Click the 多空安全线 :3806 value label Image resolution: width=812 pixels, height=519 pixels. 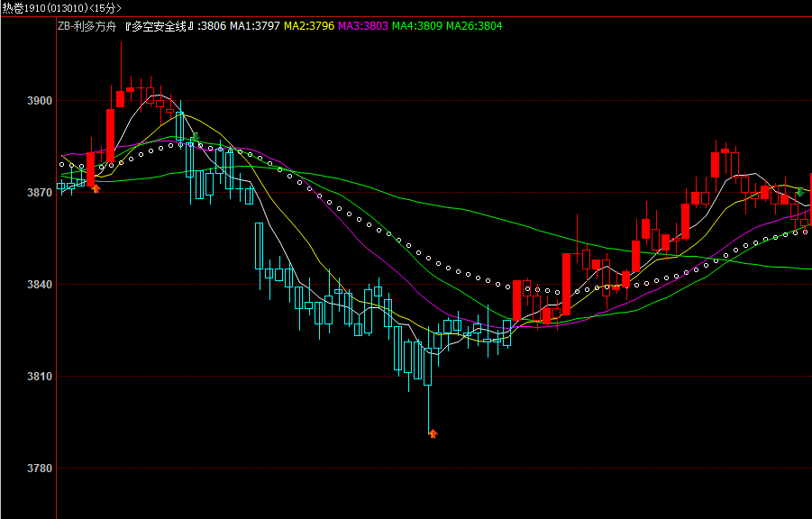(175, 26)
